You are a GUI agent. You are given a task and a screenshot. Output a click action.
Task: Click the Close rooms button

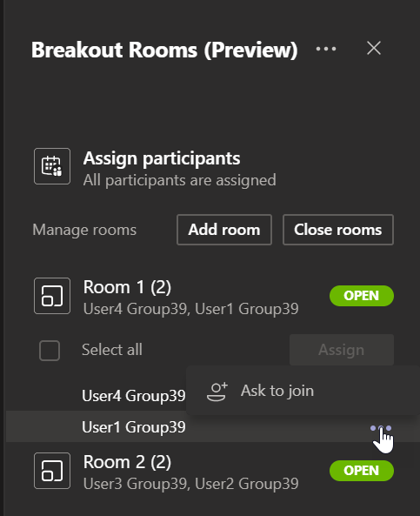338,230
